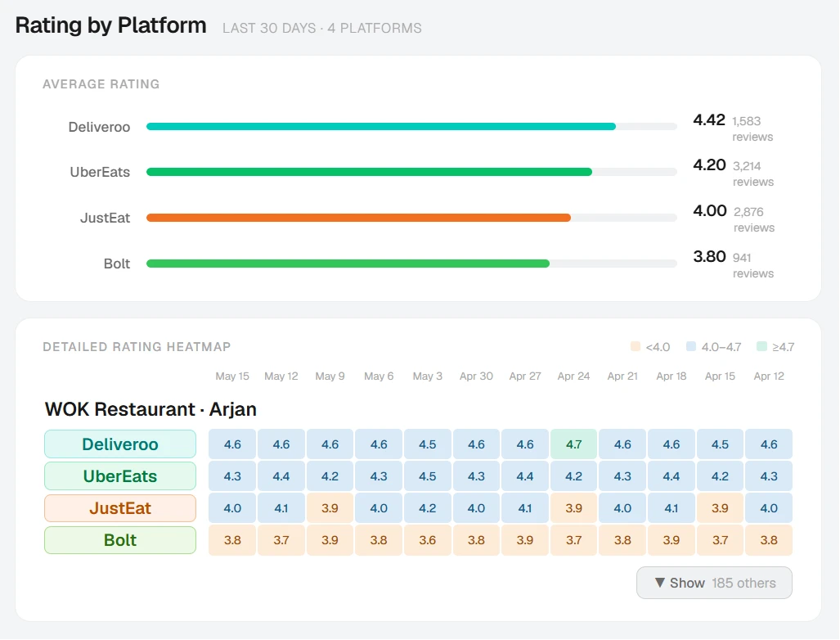Click the Bolt average rating bar
This screenshot has width=840, height=640.
411,264
